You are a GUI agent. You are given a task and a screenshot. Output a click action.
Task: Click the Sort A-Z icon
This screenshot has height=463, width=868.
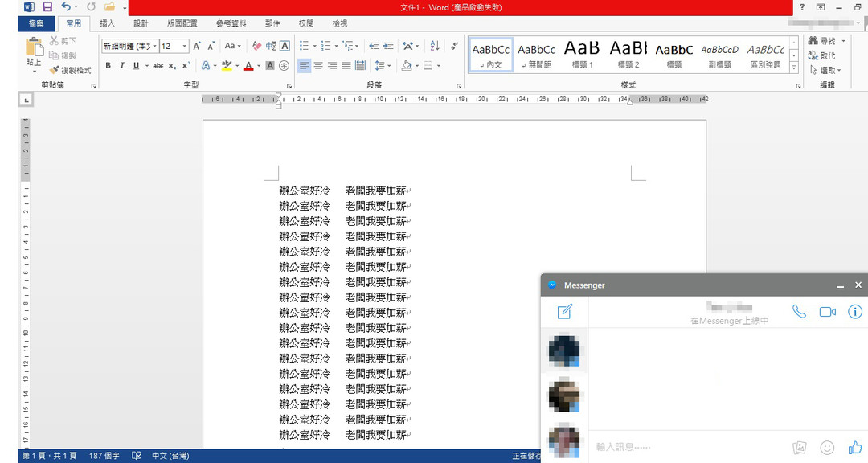tap(435, 46)
